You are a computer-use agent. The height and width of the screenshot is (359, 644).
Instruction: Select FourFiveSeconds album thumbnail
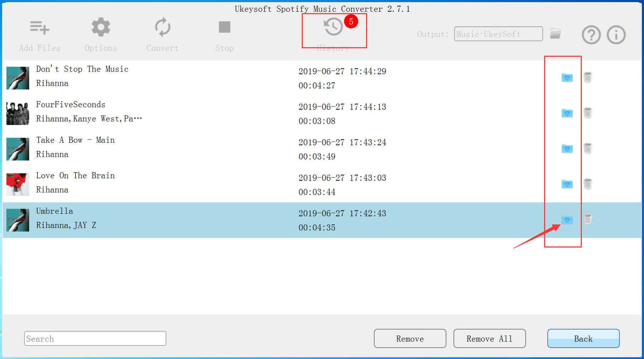(18, 113)
